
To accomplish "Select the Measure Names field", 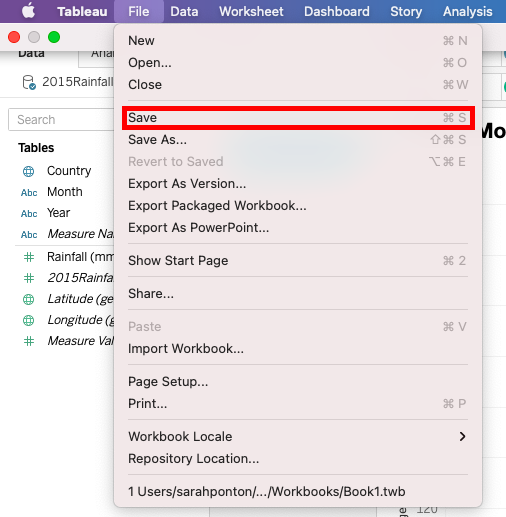I will tap(81, 234).
